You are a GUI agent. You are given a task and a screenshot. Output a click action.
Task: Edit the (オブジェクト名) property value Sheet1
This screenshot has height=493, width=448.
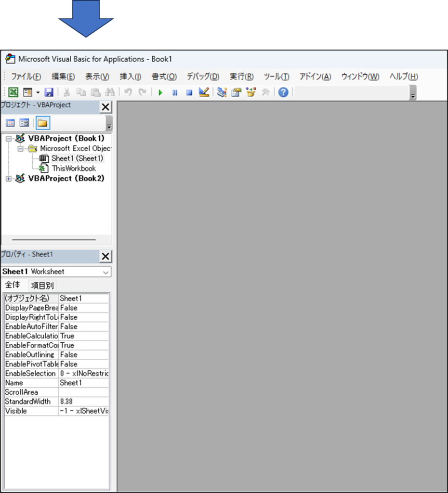[84, 298]
